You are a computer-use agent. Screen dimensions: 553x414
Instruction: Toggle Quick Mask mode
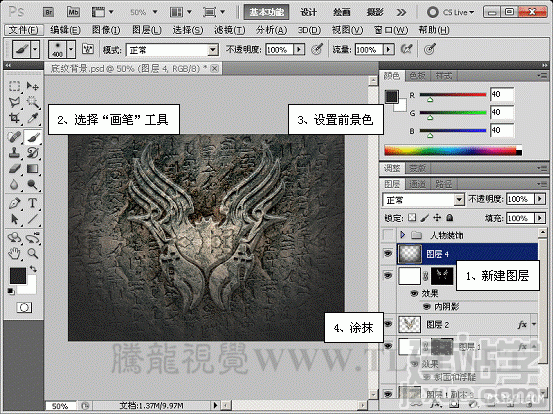tap(24, 308)
